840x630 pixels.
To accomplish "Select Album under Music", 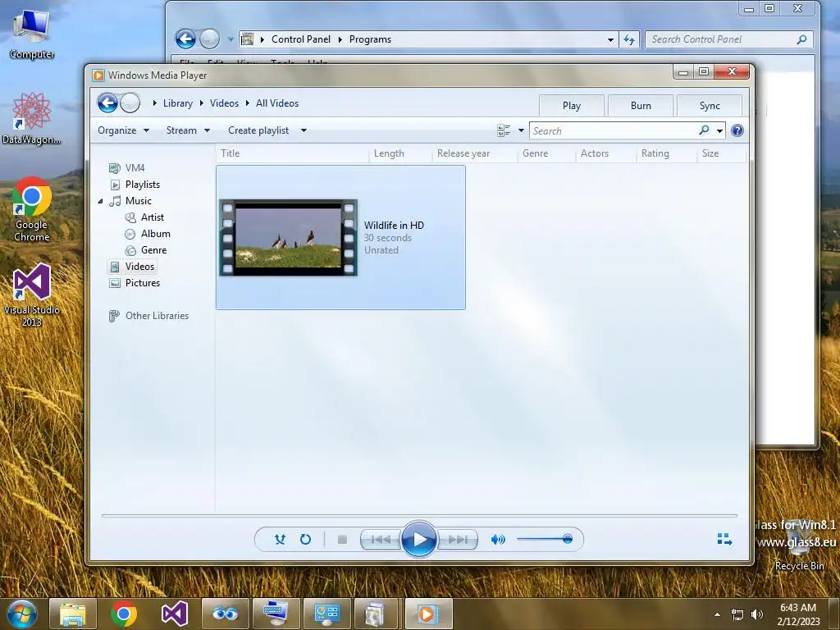I will tap(155, 234).
